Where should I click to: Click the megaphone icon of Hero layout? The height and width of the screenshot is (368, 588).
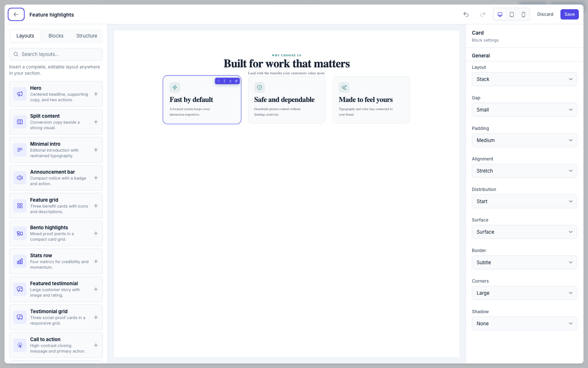(x=20, y=94)
